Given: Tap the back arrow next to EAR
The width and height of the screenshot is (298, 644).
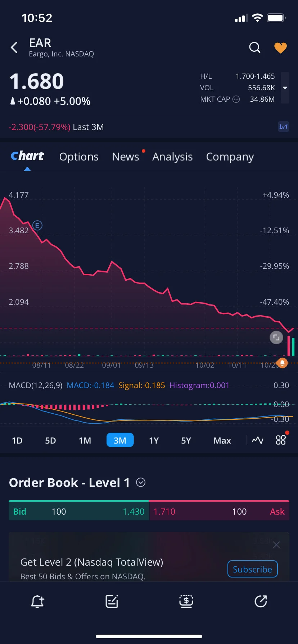Looking at the screenshot, I should click(14, 47).
